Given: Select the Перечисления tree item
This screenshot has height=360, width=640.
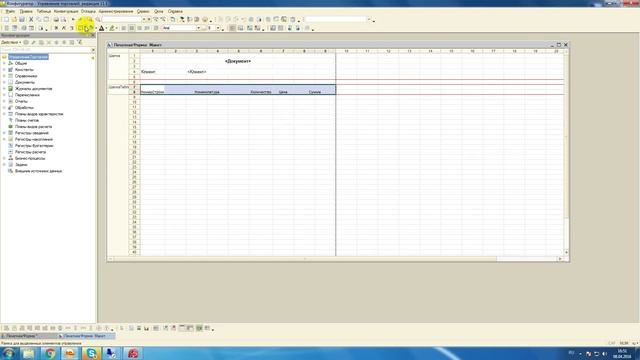Looking at the screenshot, I should point(27,95).
